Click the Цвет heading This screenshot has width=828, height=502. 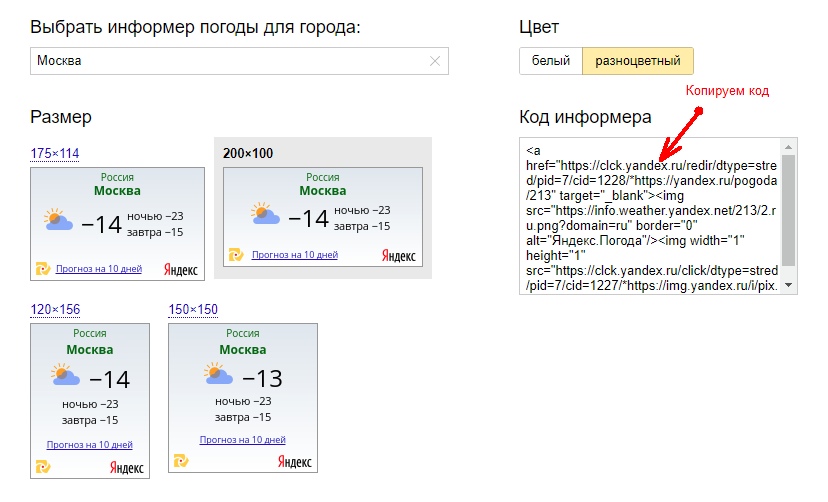[539, 27]
